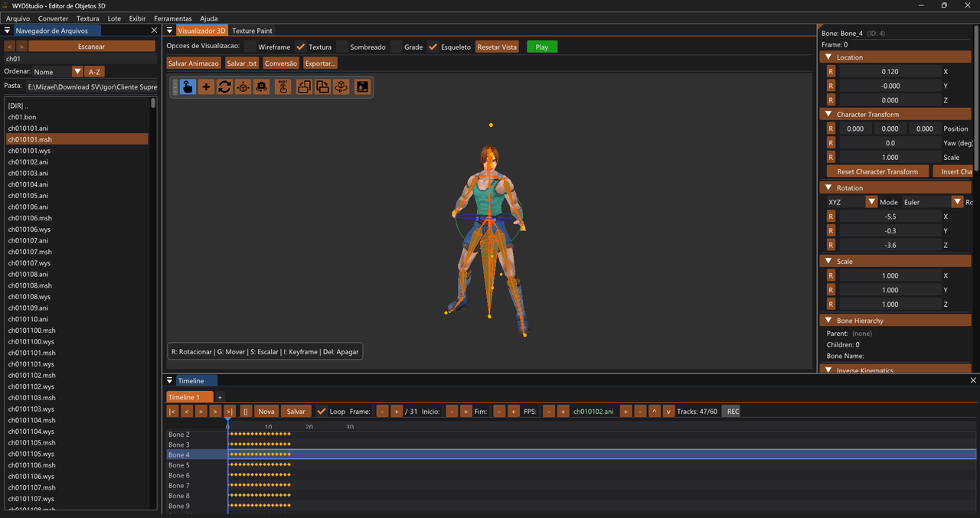
Task: Increase the Fim value
Action: pos(513,412)
